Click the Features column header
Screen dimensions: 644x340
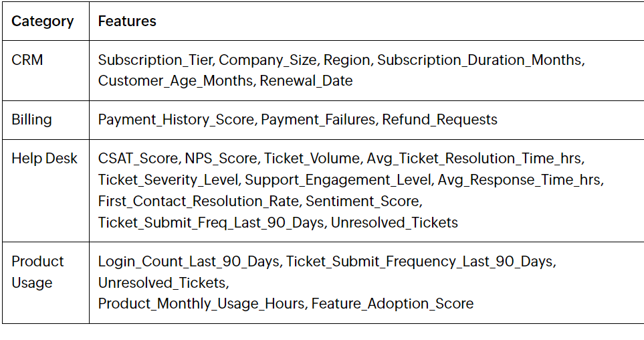coord(127,21)
